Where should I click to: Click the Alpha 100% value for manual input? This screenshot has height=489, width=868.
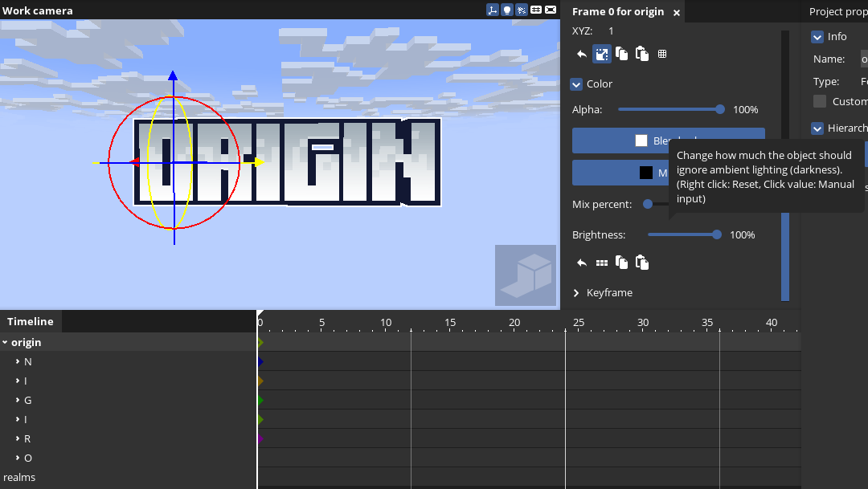[x=745, y=109]
